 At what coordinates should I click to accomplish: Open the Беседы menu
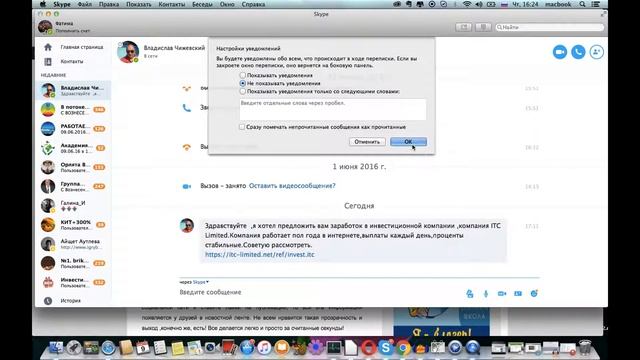202,4
